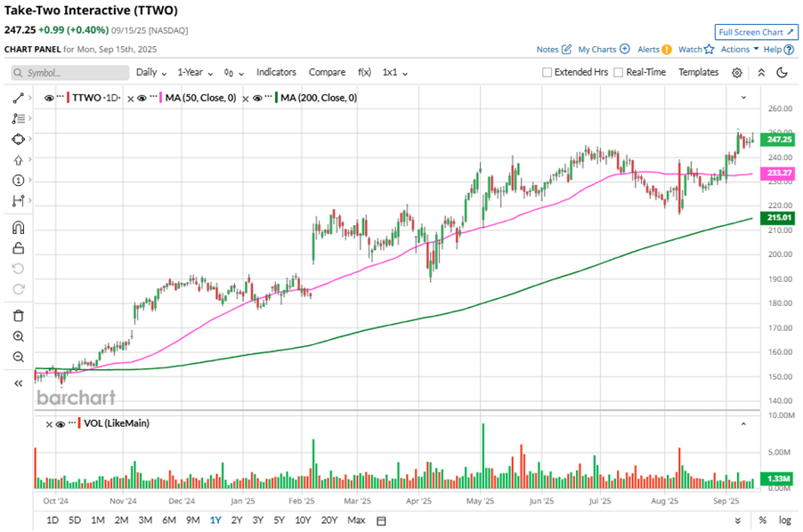
Task: Toggle VOL pane visibility eye
Action: (61, 424)
